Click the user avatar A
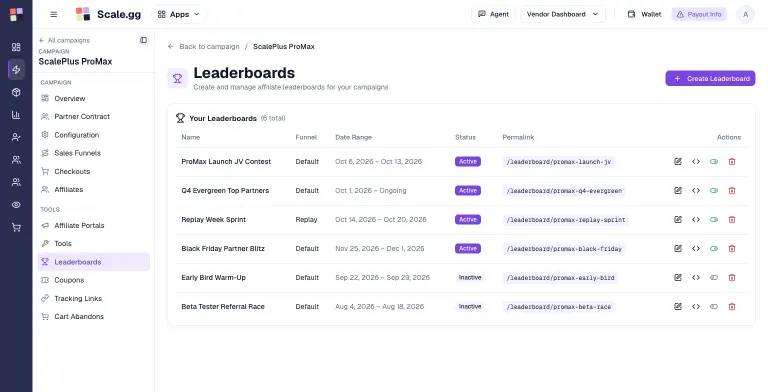The width and height of the screenshot is (768, 392). click(x=745, y=14)
